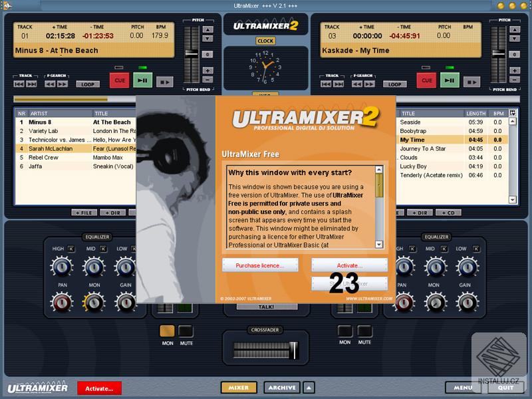
Task: Switch to the MIXER view
Action: coord(239,388)
